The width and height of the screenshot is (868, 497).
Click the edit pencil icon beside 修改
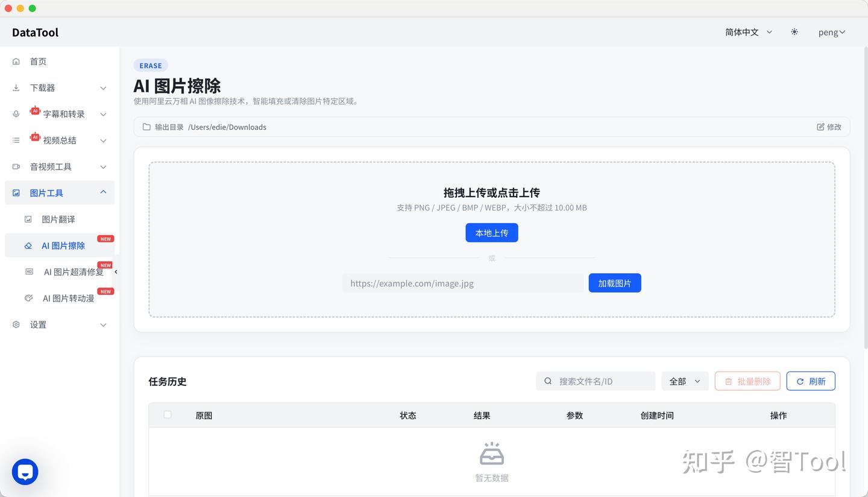tap(820, 127)
